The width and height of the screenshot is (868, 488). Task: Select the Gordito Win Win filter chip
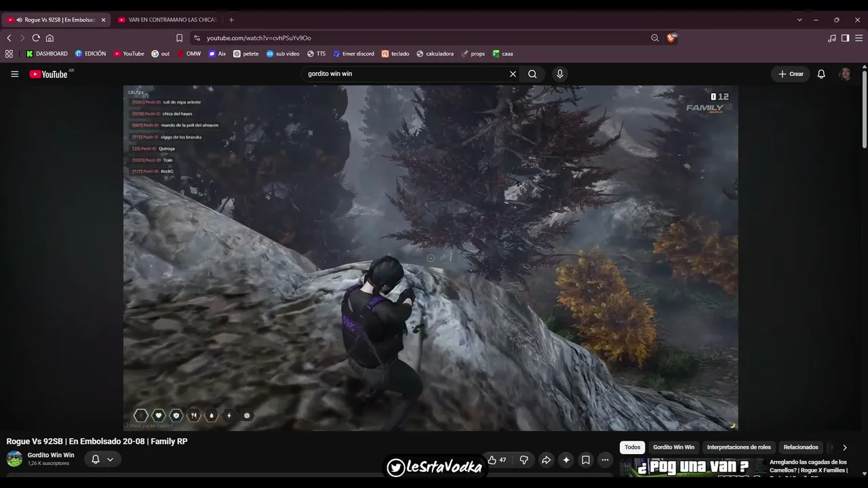coord(673,447)
